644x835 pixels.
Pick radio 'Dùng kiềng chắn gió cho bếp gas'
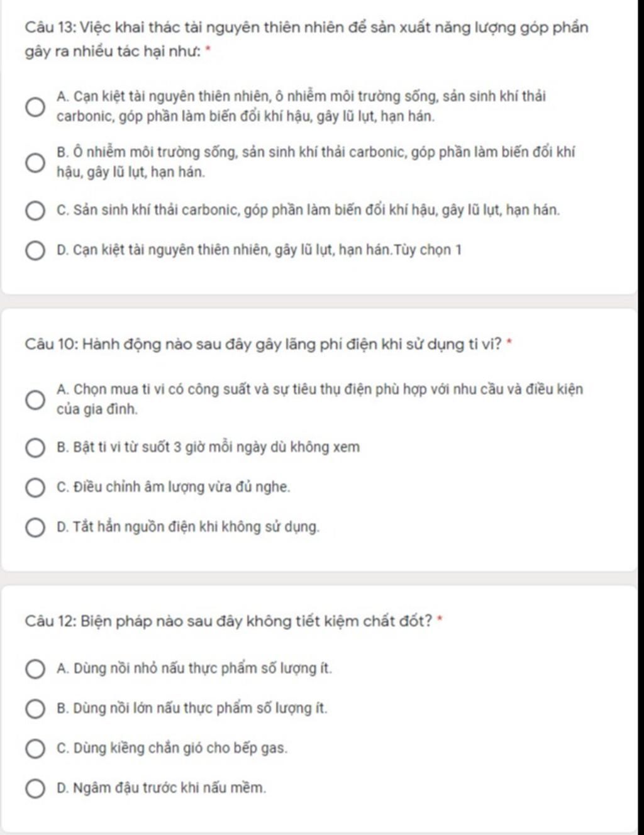coord(35,749)
